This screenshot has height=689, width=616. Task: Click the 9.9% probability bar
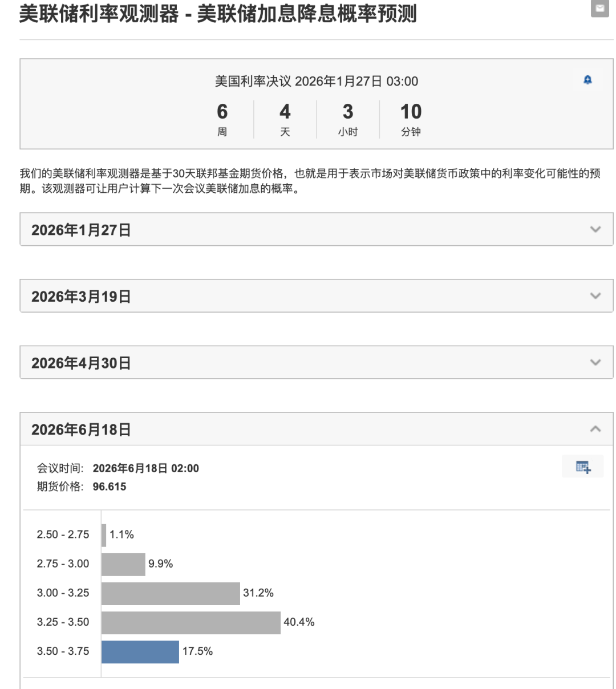123,564
